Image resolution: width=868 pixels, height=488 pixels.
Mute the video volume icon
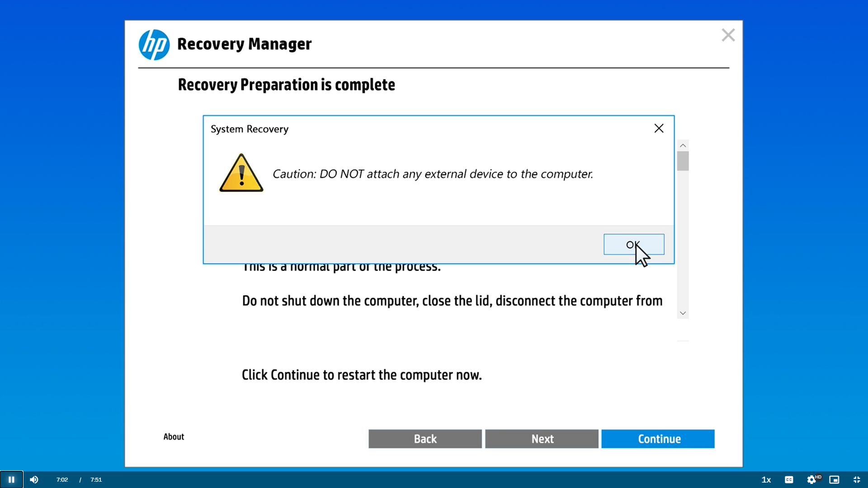tap(34, 479)
